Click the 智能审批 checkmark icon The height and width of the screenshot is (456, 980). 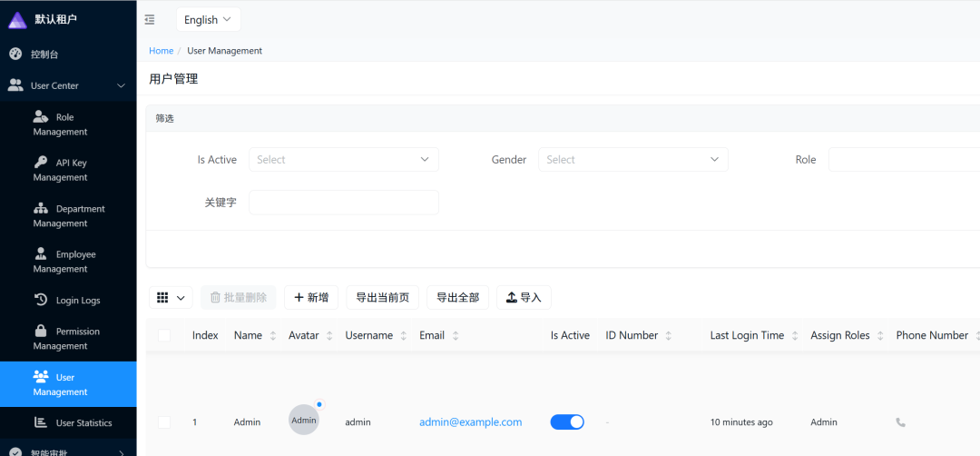[x=15, y=452]
